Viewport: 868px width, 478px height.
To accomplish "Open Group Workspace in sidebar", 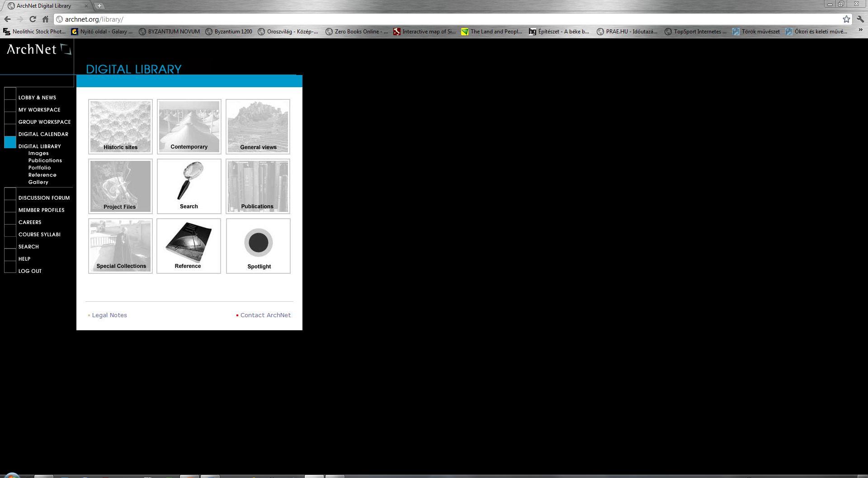I will [44, 122].
